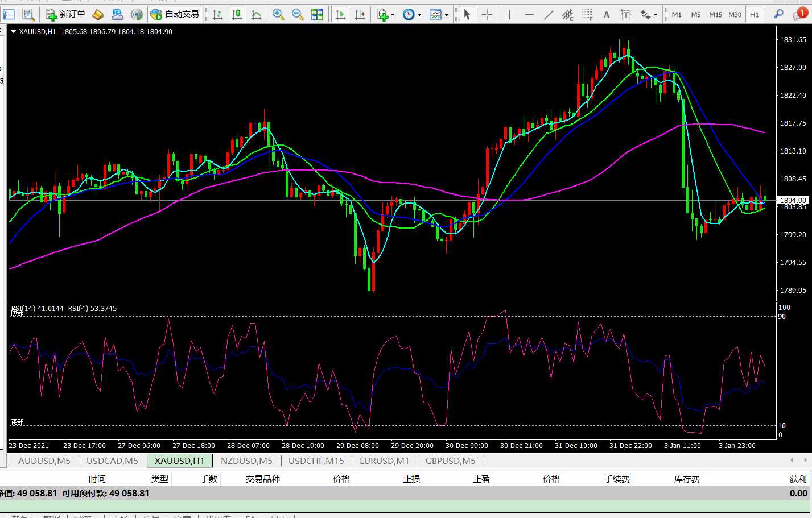Switch to the M15 timeframe
812x518 pixels.
click(715, 14)
